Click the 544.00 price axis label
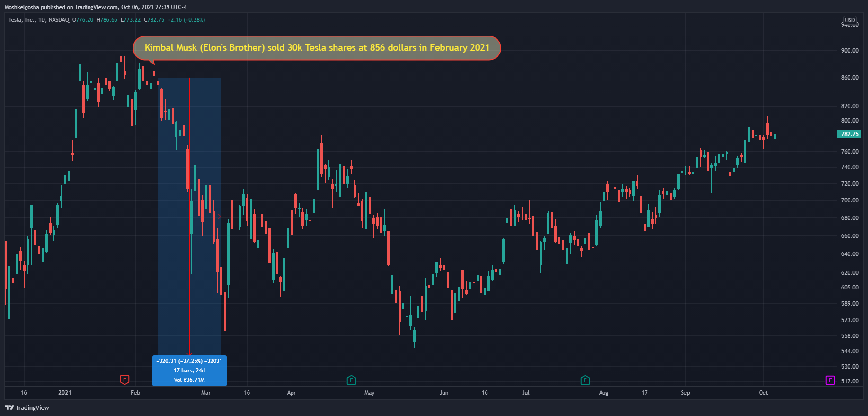The width and height of the screenshot is (868, 416). click(850, 351)
